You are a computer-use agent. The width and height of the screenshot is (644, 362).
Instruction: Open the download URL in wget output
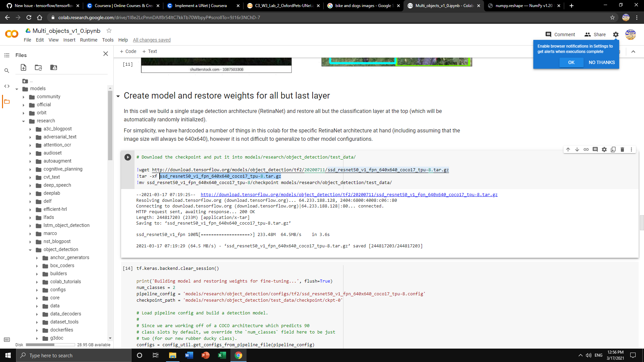349,194
